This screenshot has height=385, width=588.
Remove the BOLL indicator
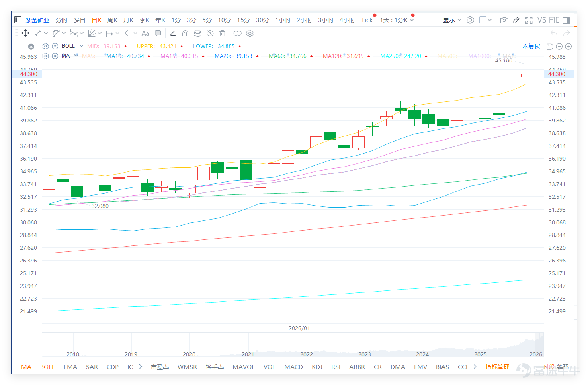point(55,46)
